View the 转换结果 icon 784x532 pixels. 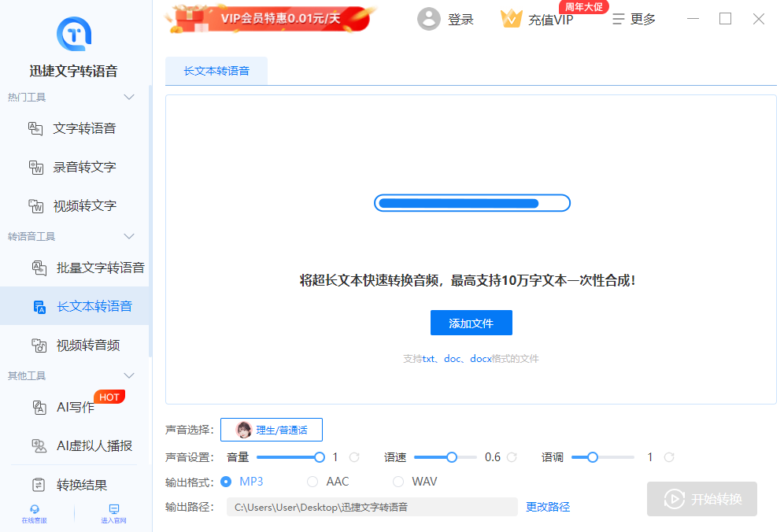pos(39,485)
